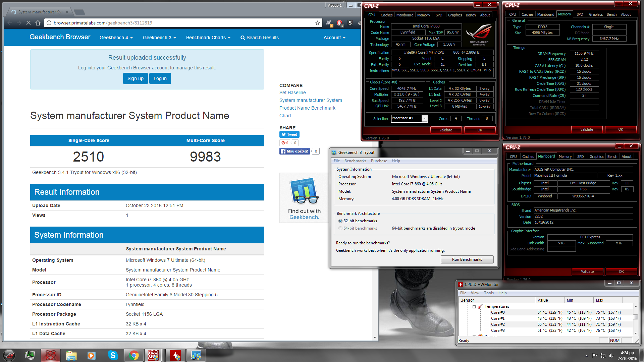Image resolution: width=644 pixels, height=362 pixels.
Task: Expand the Benchmark Charts dropdown
Action: tap(208, 38)
